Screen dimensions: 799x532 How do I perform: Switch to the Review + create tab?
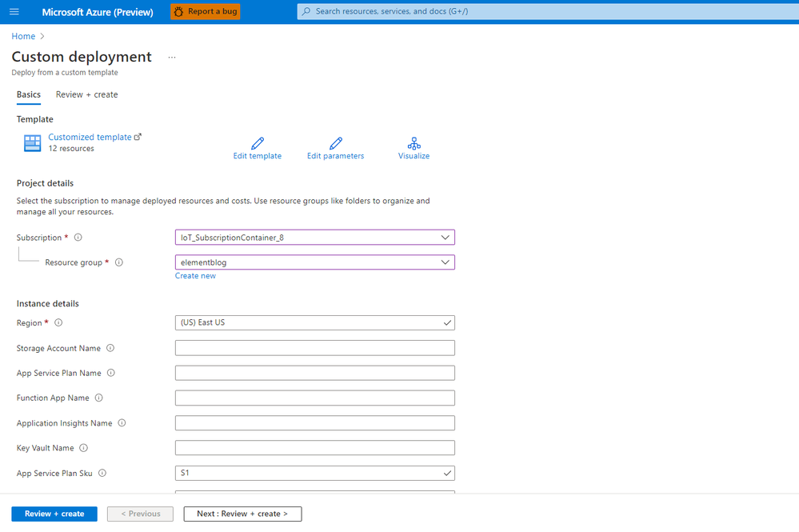point(86,94)
